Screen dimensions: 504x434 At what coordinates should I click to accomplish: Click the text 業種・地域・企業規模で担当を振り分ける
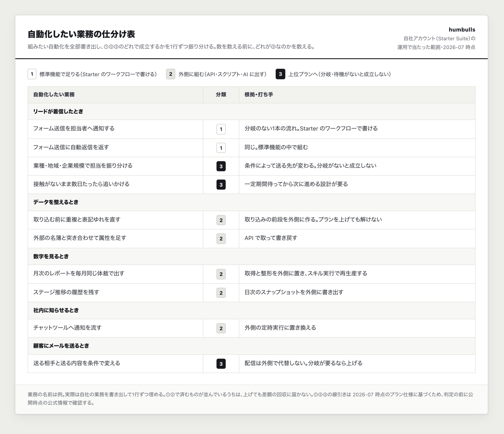click(x=83, y=166)
